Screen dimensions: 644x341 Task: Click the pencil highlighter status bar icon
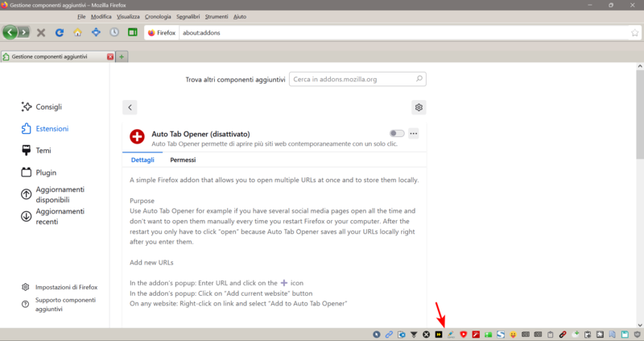tap(451, 335)
